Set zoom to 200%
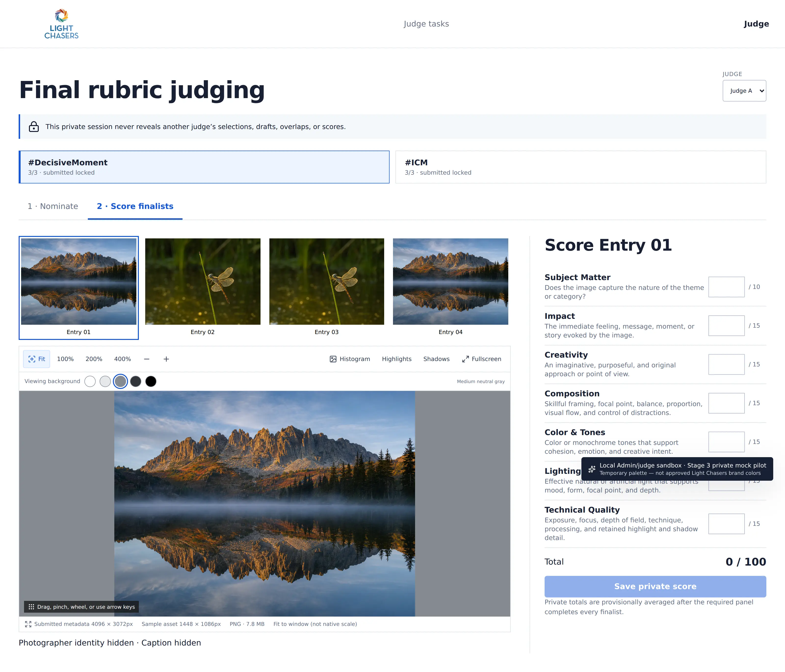Viewport: 785px width, 672px height. point(93,359)
